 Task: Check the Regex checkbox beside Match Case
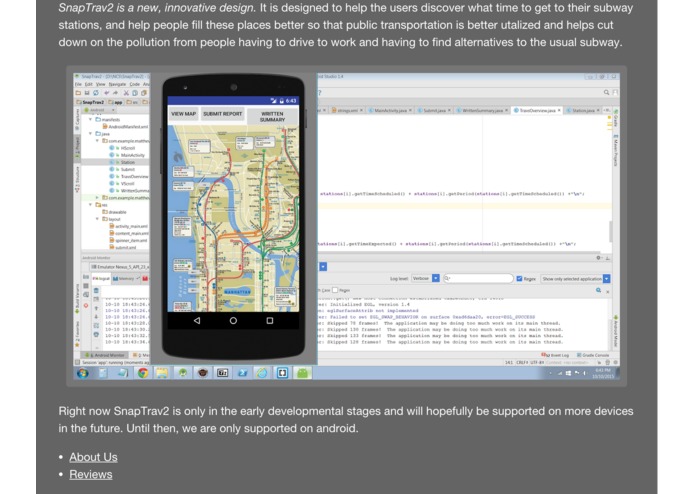pos(335,290)
